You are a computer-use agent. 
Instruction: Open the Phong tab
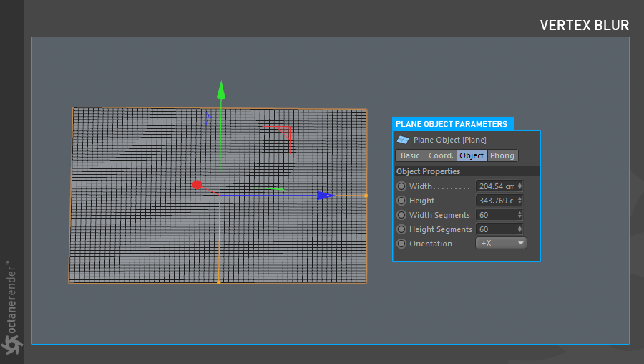502,155
